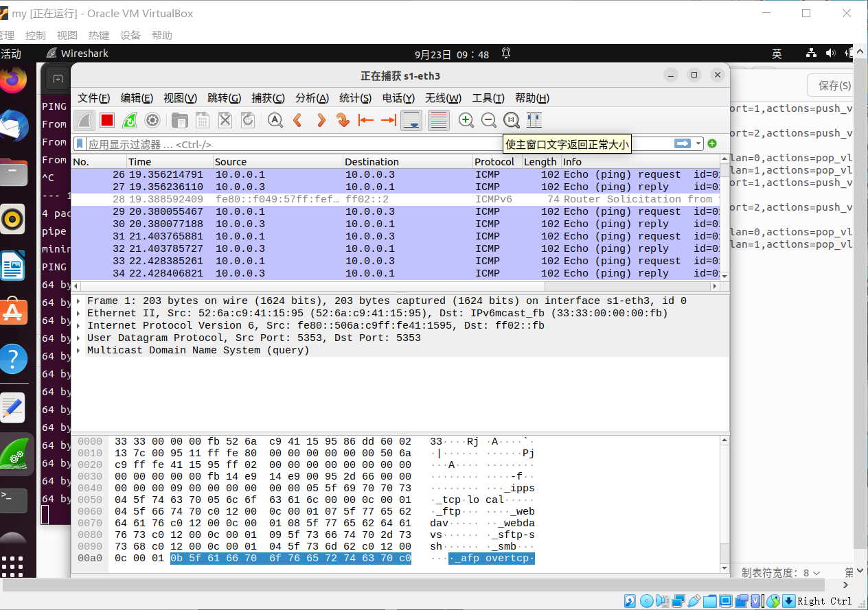Open the 视图(V) menu
This screenshot has width=868, height=610.
tap(180, 98)
